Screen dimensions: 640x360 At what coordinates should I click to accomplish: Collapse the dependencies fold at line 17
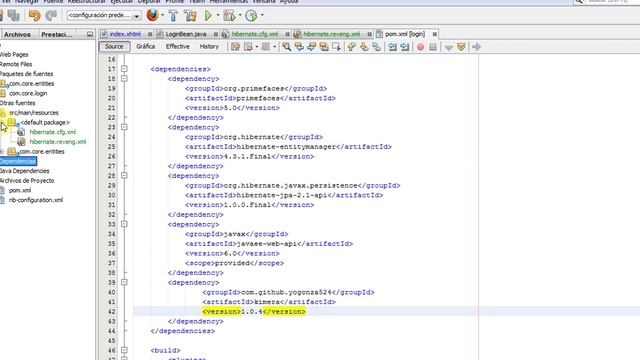pos(124,69)
